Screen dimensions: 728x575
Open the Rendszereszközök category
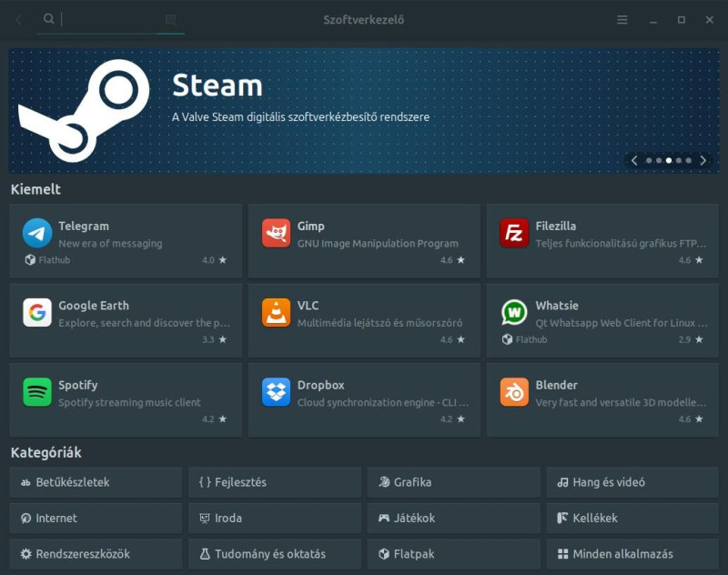point(96,554)
